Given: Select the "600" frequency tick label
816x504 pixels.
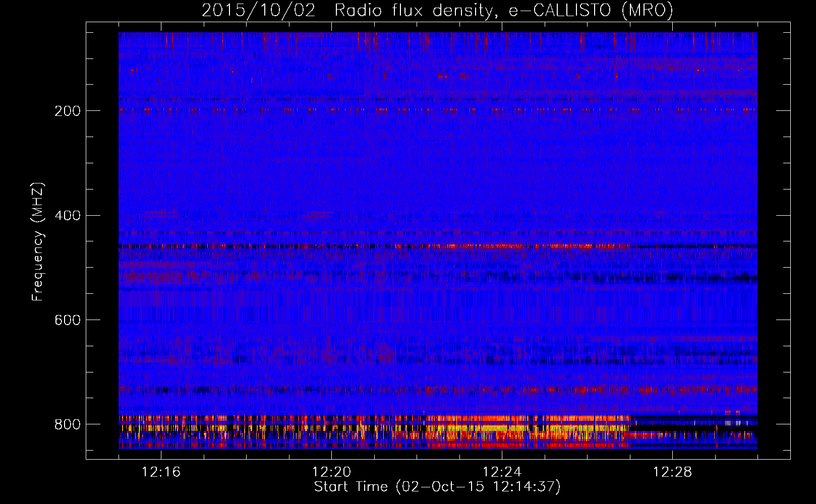Looking at the screenshot, I should pos(67,321).
